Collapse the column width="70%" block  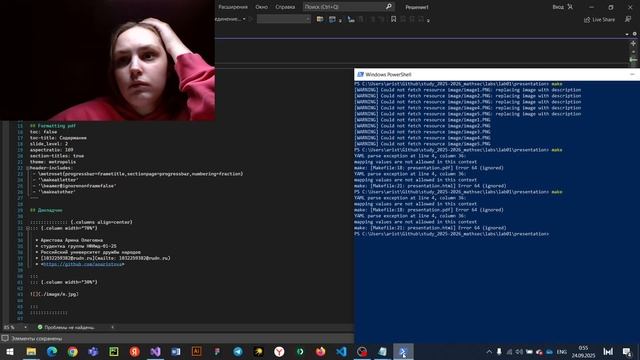pyautogui.click(x=27, y=228)
